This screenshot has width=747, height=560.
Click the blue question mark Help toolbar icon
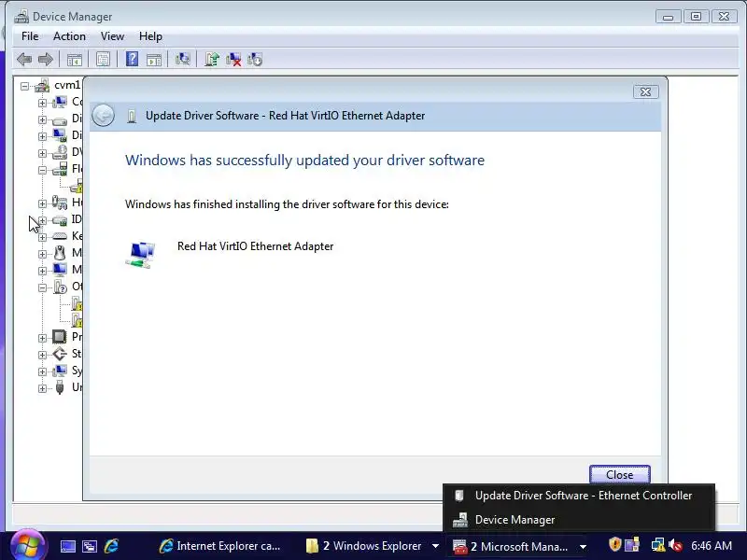point(132,59)
